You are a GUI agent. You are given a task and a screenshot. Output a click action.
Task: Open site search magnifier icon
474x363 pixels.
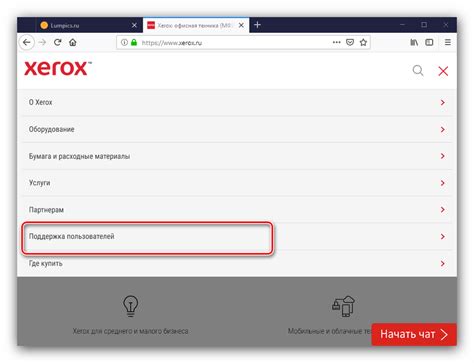click(418, 71)
